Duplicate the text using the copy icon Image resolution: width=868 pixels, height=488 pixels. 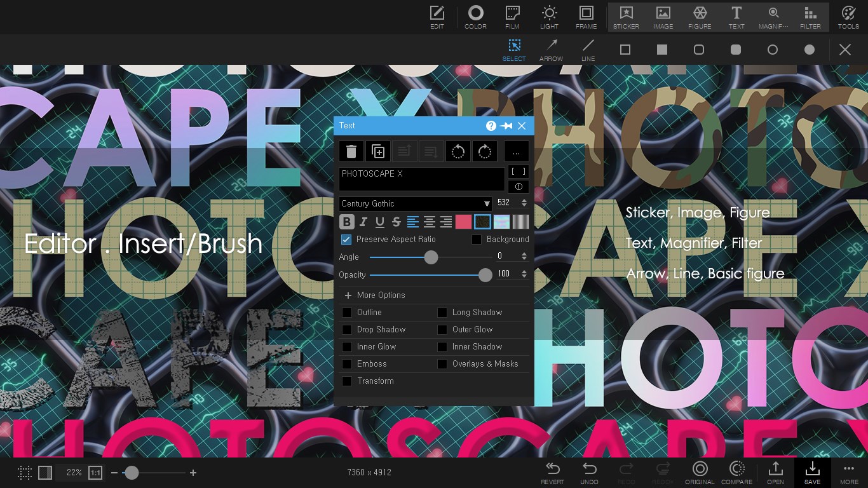point(378,151)
